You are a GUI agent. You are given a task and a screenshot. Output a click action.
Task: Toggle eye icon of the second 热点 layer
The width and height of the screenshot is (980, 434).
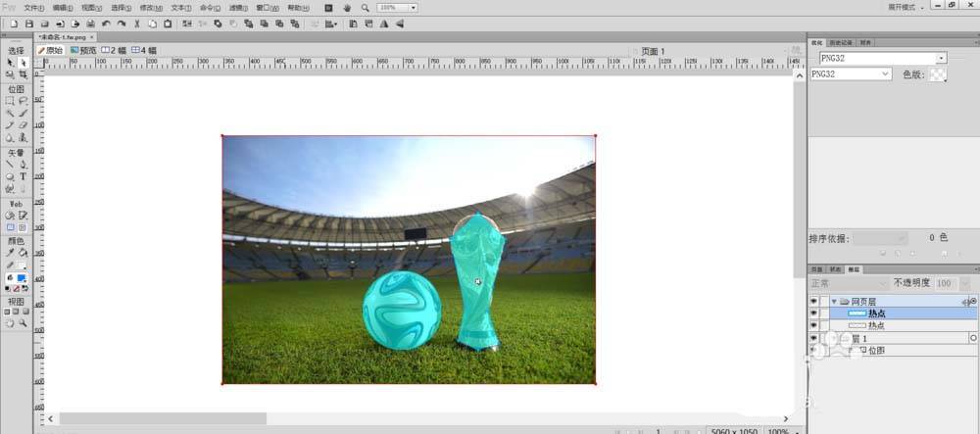813,325
